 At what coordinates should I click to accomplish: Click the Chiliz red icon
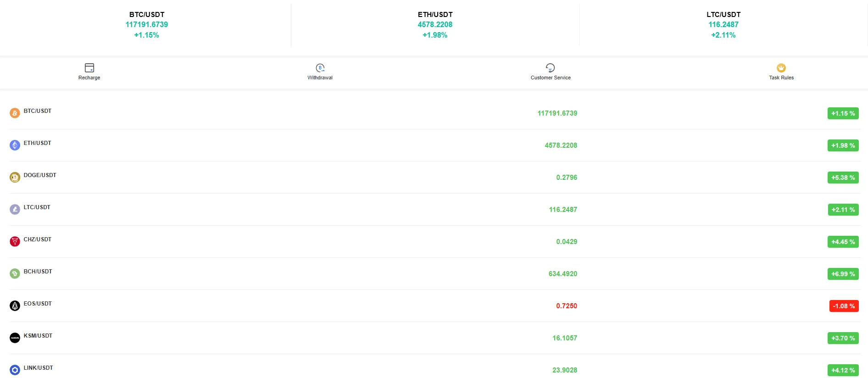click(14, 241)
